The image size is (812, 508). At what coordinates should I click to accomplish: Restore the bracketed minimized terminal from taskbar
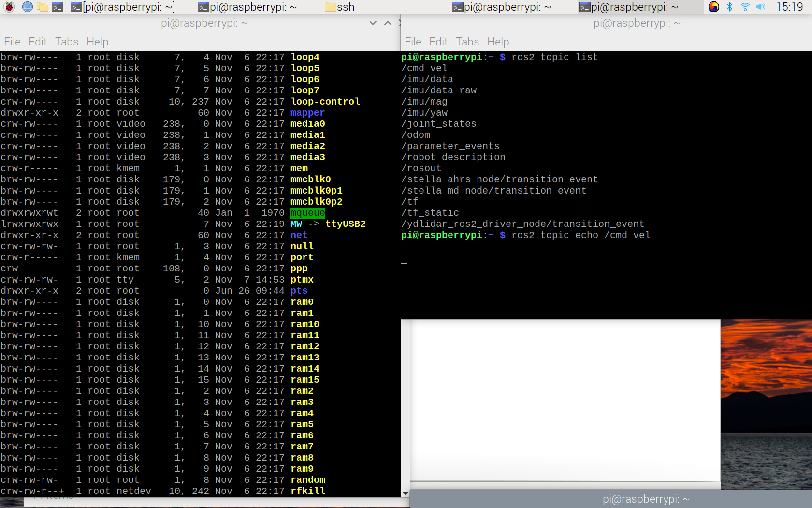click(123, 7)
